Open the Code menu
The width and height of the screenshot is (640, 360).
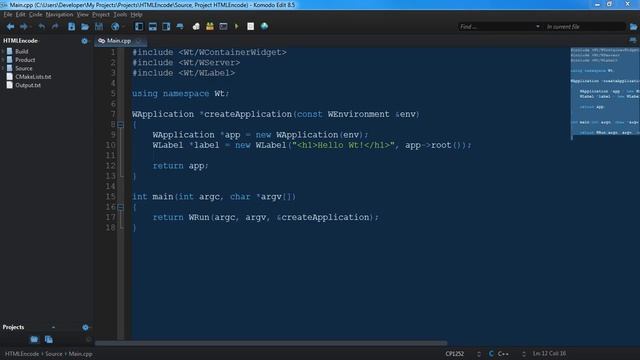(x=35, y=15)
